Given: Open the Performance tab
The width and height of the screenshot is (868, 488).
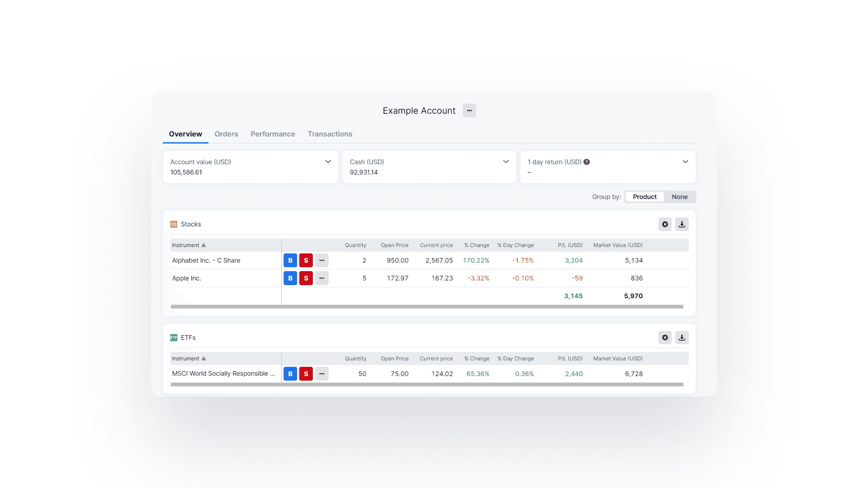Looking at the screenshot, I should pyautogui.click(x=273, y=134).
